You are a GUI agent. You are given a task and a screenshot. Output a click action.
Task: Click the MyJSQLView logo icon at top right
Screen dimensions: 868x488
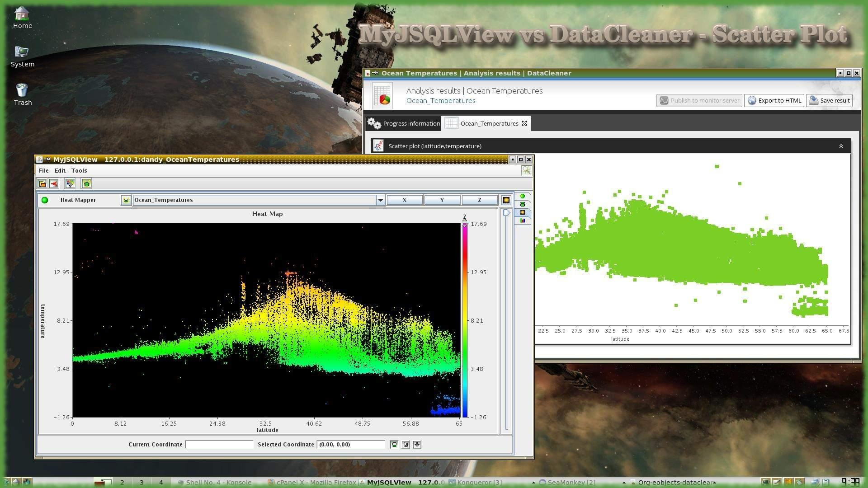(526, 170)
